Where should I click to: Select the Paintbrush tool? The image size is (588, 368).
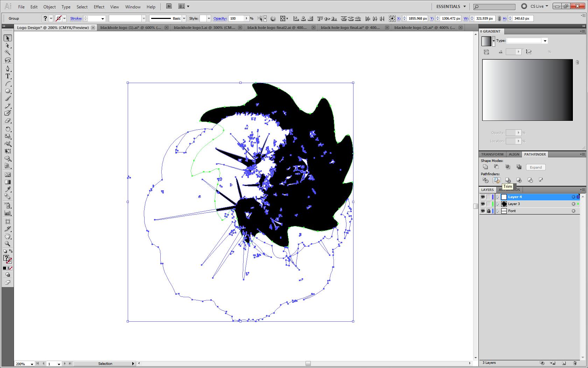(x=8, y=98)
